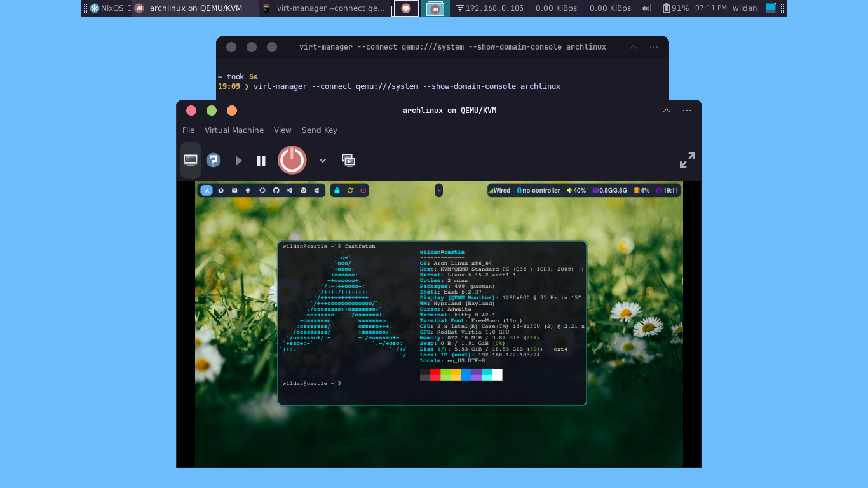Image resolution: width=868 pixels, height=488 pixels.
Task: Click the fox workspace thumbnail in panel
Action: (x=406, y=8)
